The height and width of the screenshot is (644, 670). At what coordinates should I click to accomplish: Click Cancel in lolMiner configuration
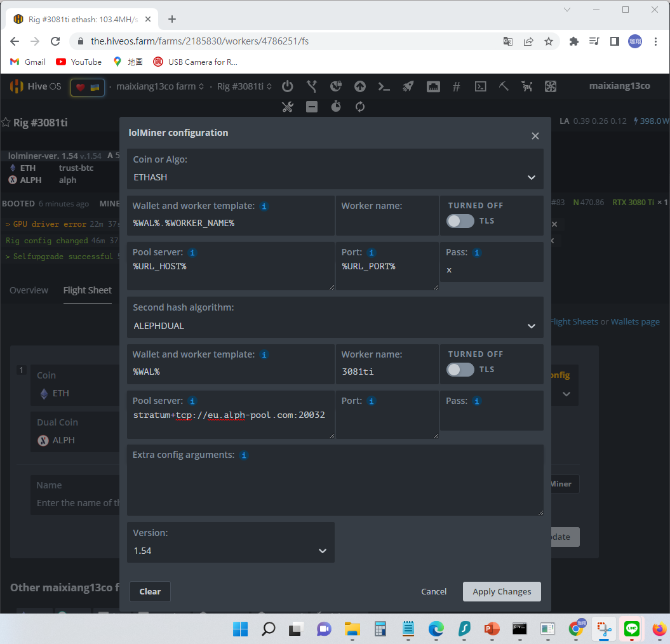point(434,591)
